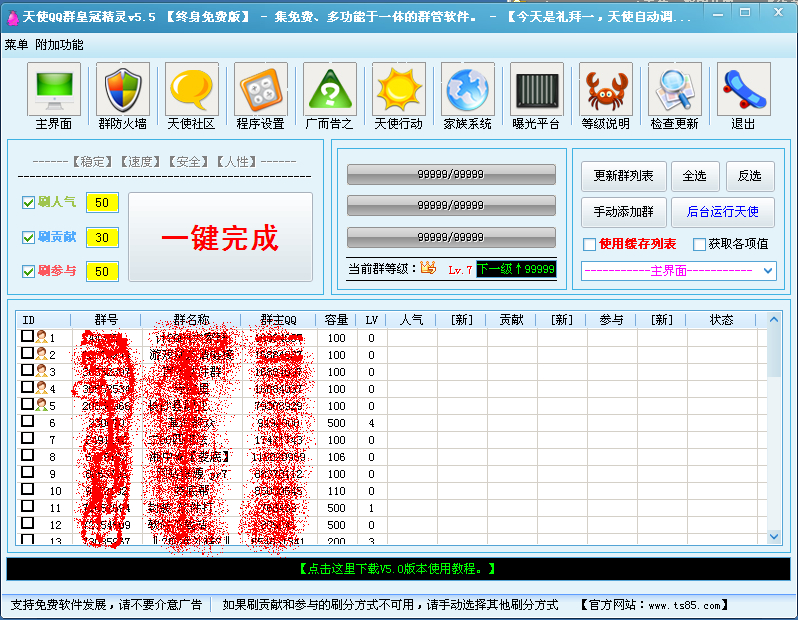798x620 pixels.
Task: Click 手动添加群 button
Action: [623, 212]
